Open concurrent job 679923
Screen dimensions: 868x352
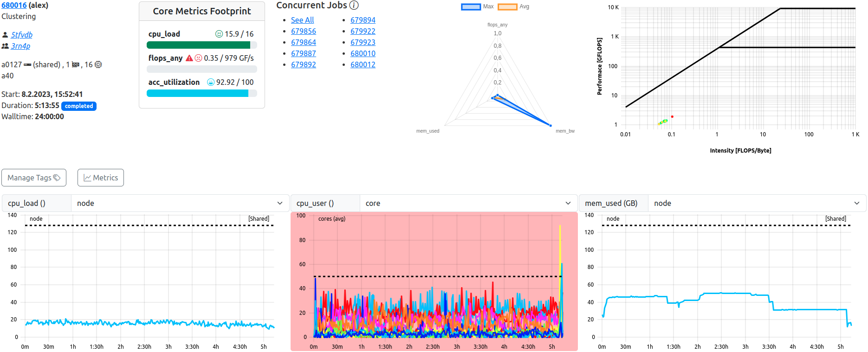point(363,42)
